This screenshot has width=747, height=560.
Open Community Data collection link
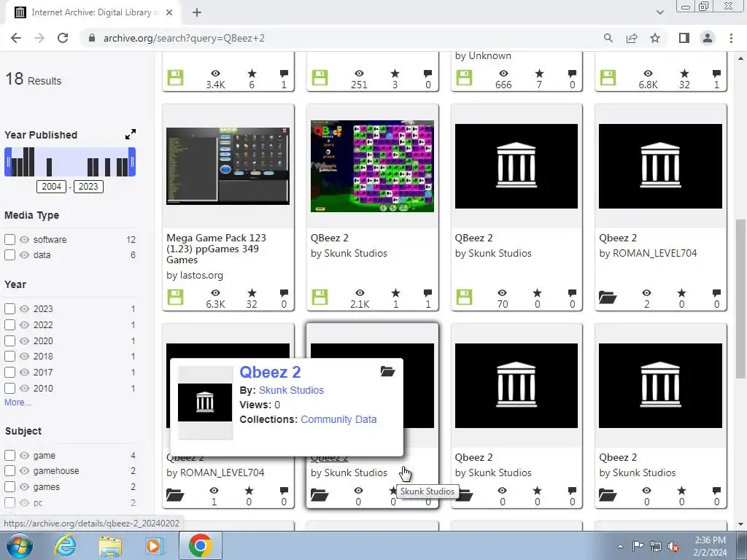[x=338, y=419]
